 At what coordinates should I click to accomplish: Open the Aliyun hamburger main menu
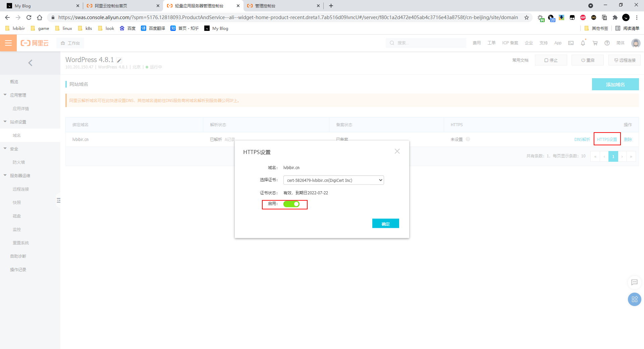click(x=8, y=43)
